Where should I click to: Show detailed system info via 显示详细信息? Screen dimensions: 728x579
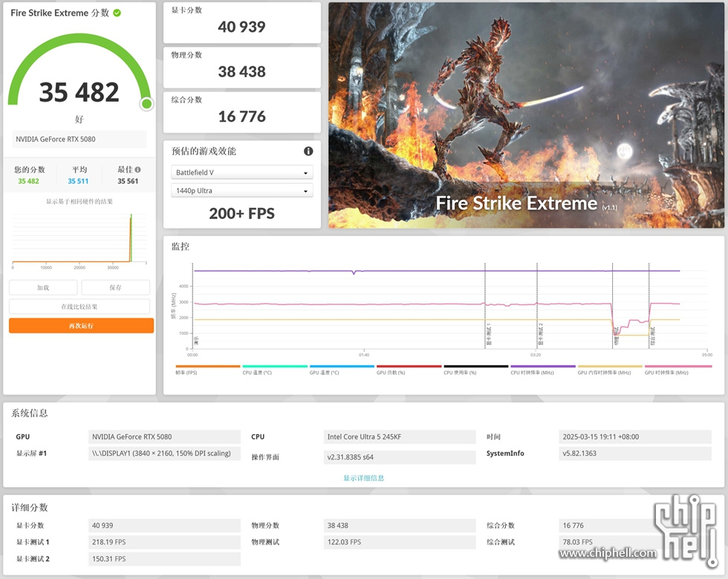363,478
